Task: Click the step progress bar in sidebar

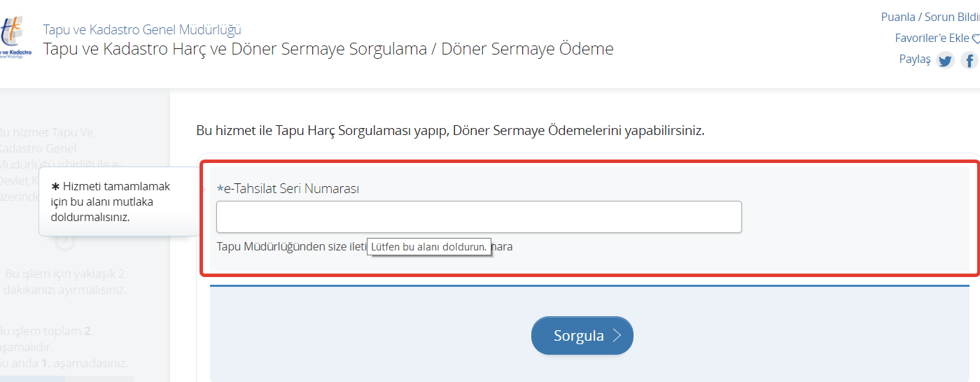Action: [67, 379]
